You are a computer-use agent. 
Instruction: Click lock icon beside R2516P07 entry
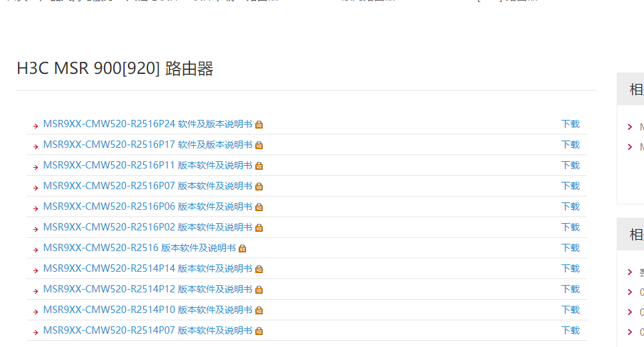pyautogui.click(x=259, y=186)
